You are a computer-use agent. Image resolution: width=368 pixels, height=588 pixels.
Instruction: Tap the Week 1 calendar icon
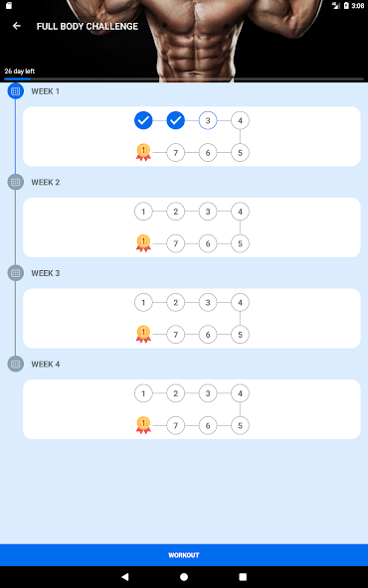pyautogui.click(x=15, y=91)
